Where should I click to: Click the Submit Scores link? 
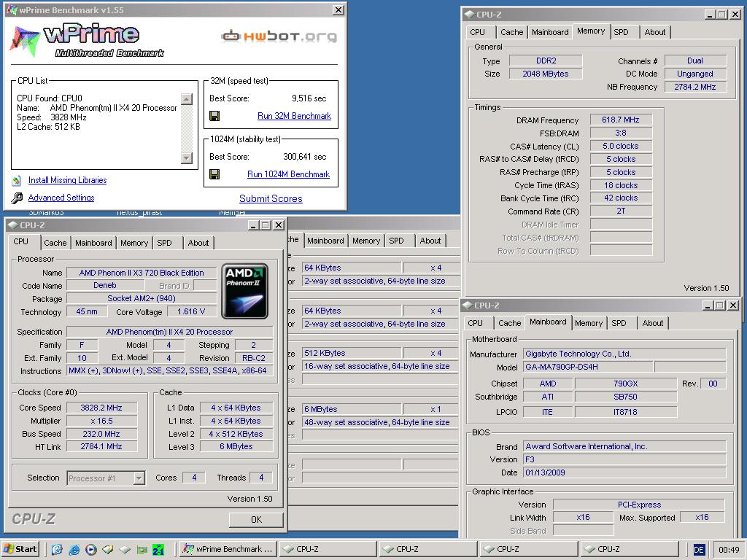pyautogui.click(x=271, y=198)
